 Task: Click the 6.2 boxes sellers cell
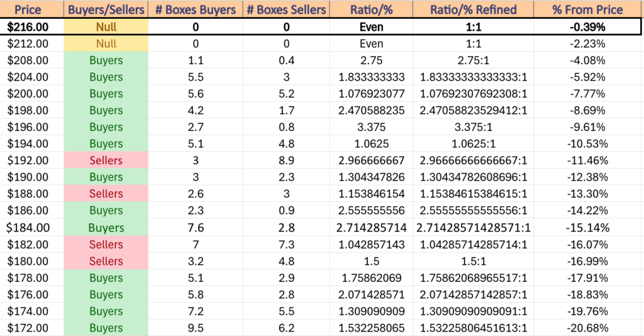tap(286, 328)
